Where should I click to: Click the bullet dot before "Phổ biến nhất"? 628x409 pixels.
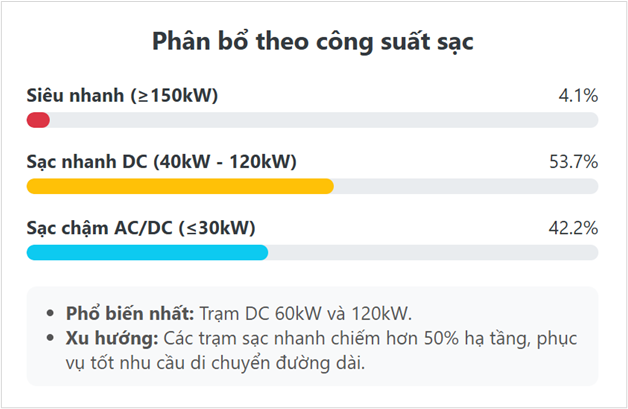[53, 312]
